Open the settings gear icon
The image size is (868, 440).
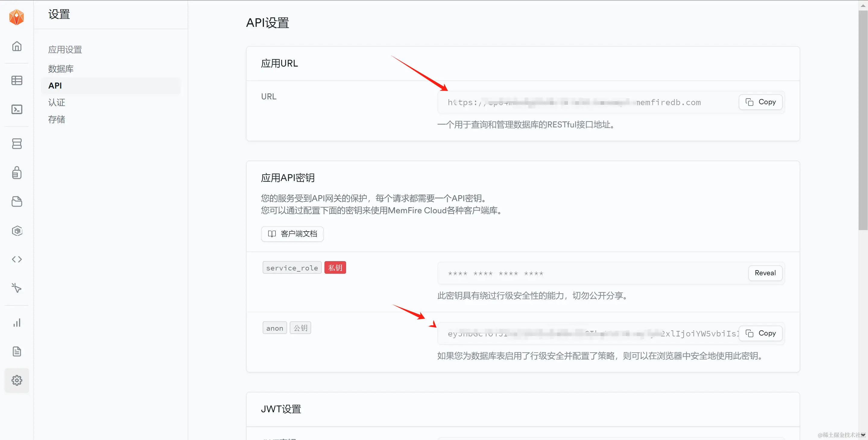pyautogui.click(x=17, y=380)
